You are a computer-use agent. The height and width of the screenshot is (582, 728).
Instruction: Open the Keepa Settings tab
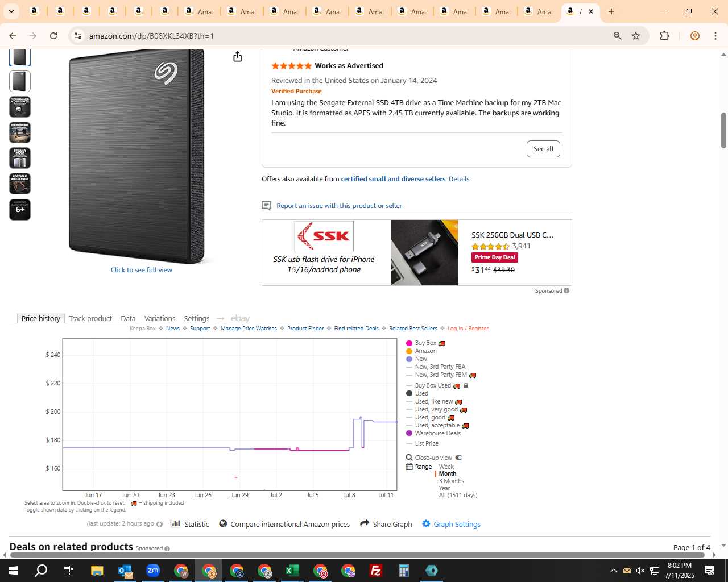[x=197, y=318]
